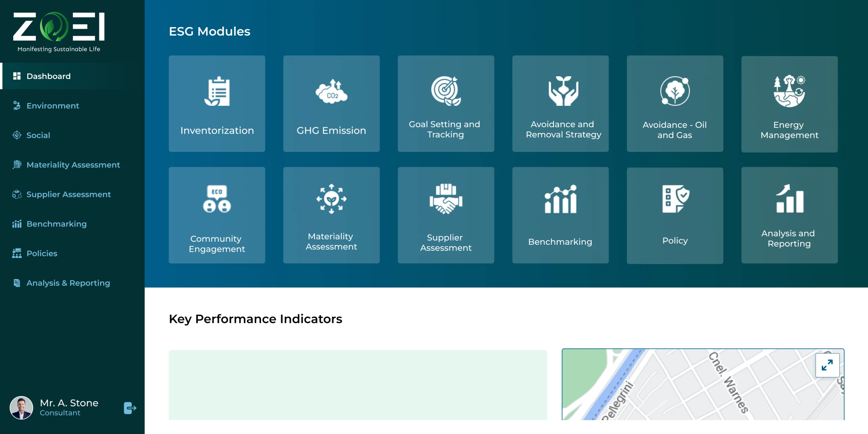The height and width of the screenshot is (434, 868).
Task: Click the Supplier Assessment handshake icon
Action: (446, 199)
